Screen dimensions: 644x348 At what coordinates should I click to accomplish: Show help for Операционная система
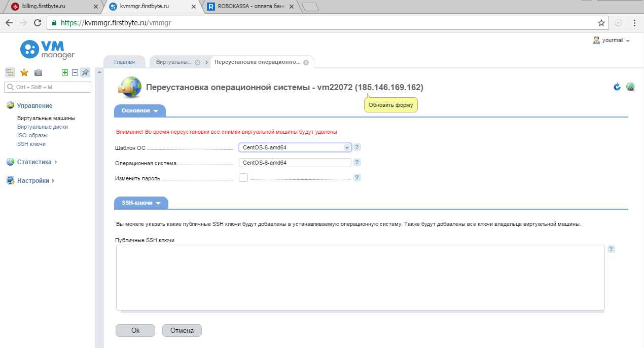coord(357,162)
